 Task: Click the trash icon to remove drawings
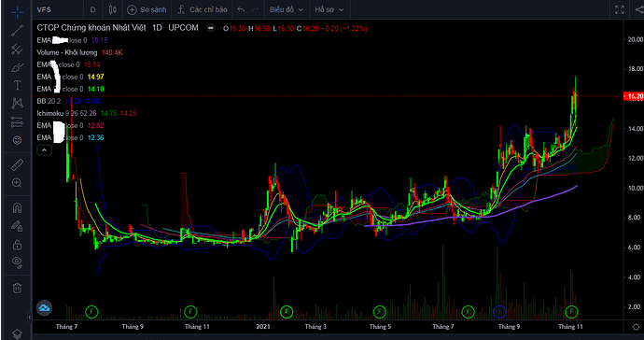point(17,288)
